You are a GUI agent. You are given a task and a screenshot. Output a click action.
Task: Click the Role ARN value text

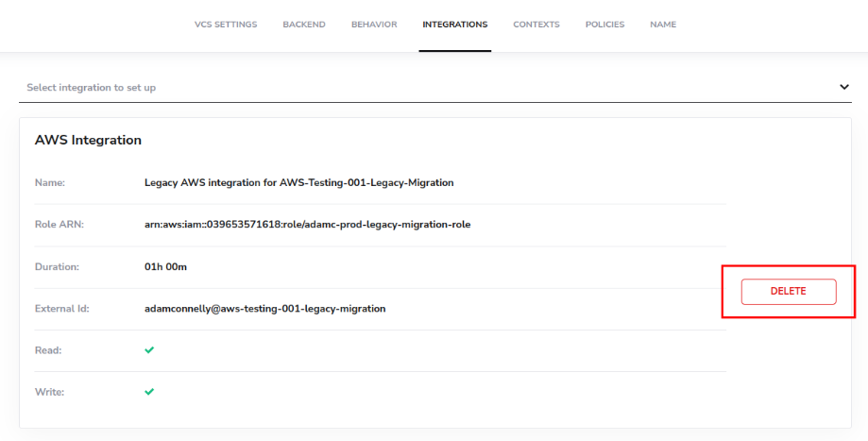click(307, 225)
